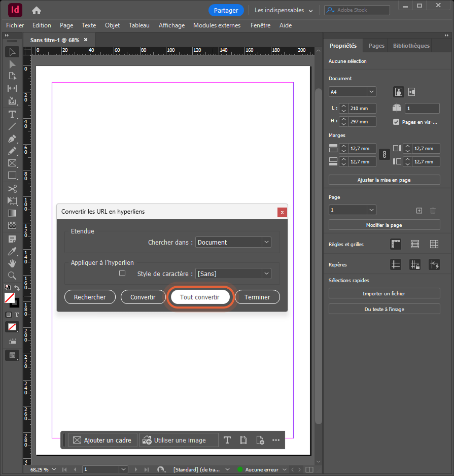Open the Objet menu
The image size is (454, 476).
point(112,25)
